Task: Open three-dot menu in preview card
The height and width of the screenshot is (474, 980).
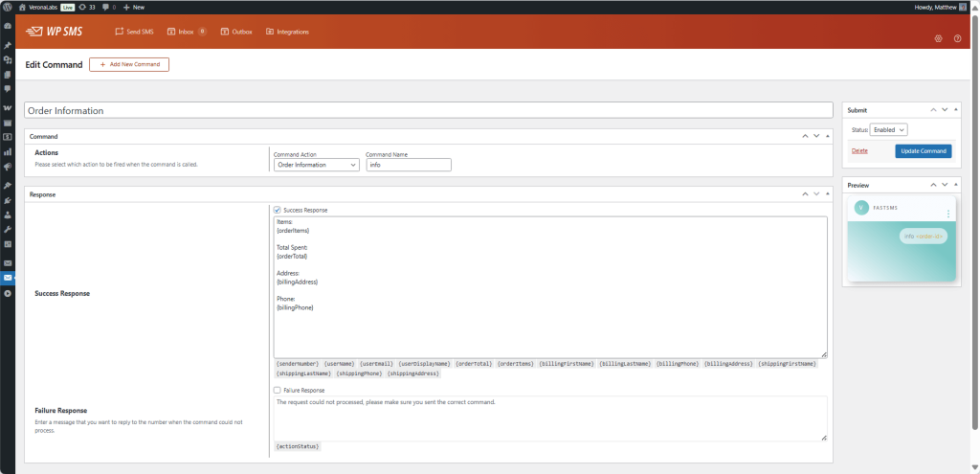Action: pos(948,214)
